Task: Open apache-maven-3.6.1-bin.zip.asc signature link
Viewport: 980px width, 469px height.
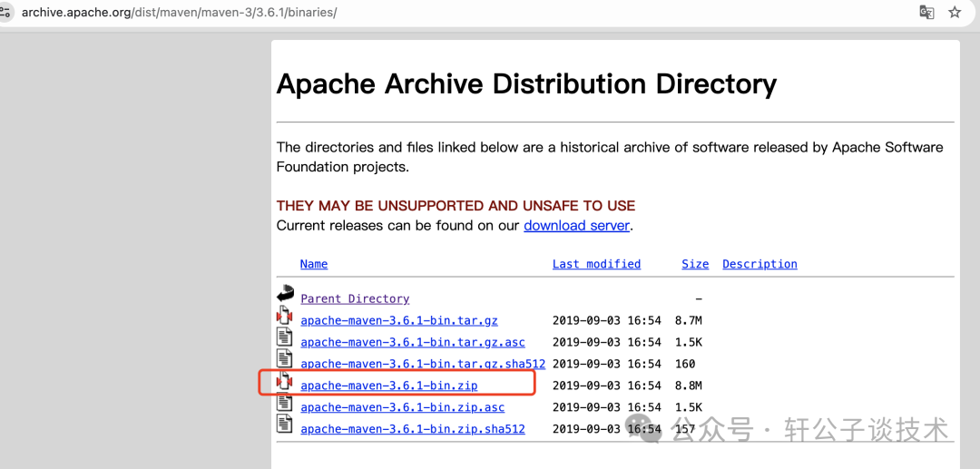Action: 403,407
